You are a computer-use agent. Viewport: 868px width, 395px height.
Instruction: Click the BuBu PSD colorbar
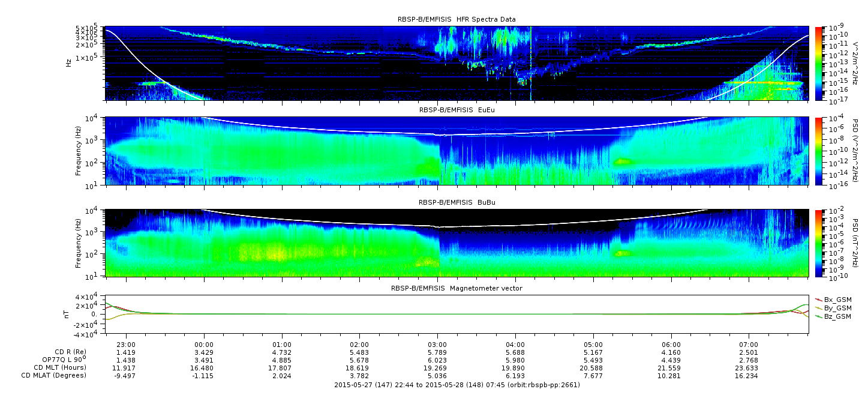819,243
